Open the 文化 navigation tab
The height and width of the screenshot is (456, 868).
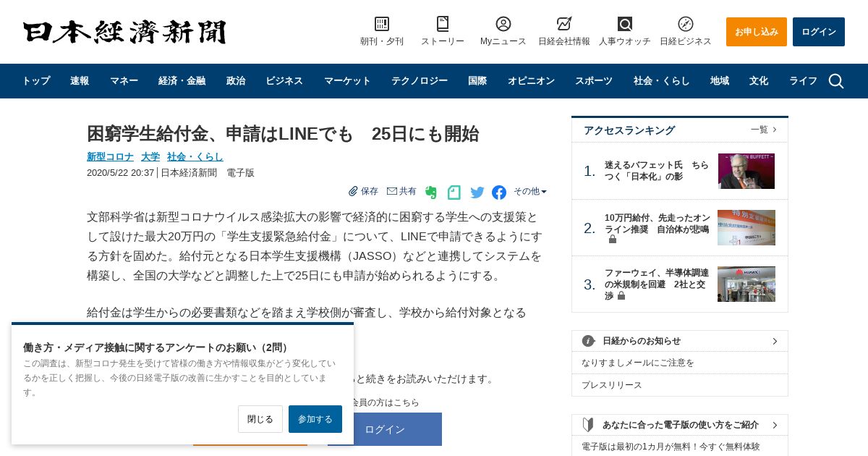759,81
